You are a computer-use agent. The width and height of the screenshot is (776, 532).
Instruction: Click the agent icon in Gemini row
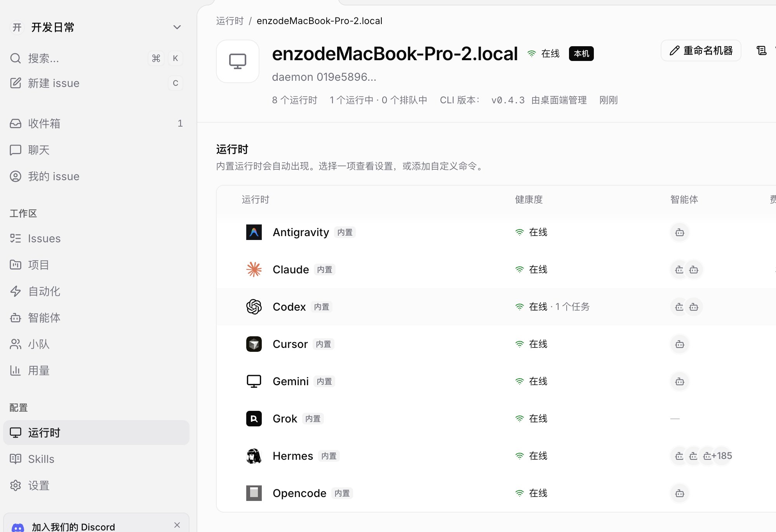680,381
